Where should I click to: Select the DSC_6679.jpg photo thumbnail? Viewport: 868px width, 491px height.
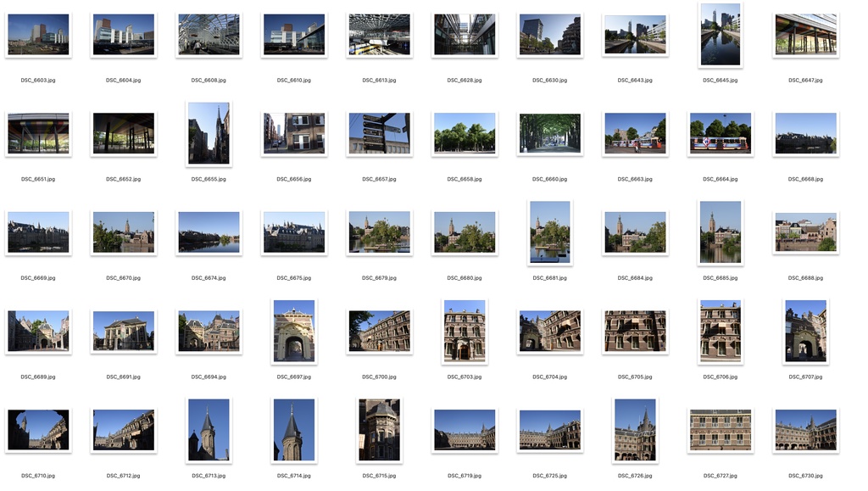379,232
